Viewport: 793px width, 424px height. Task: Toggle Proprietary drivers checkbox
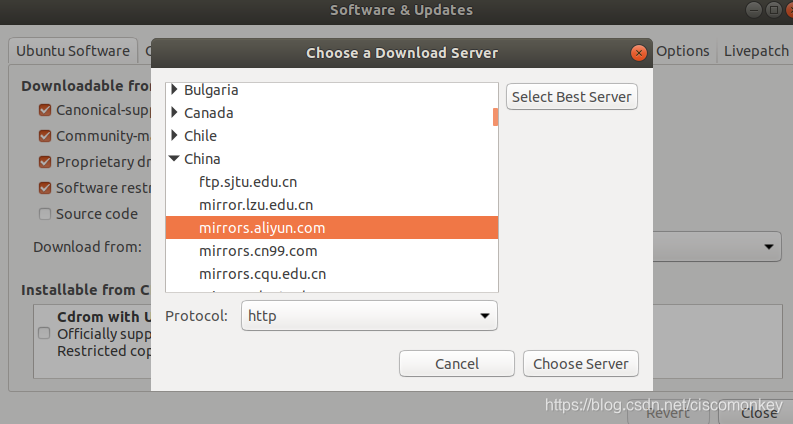tap(45, 162)
